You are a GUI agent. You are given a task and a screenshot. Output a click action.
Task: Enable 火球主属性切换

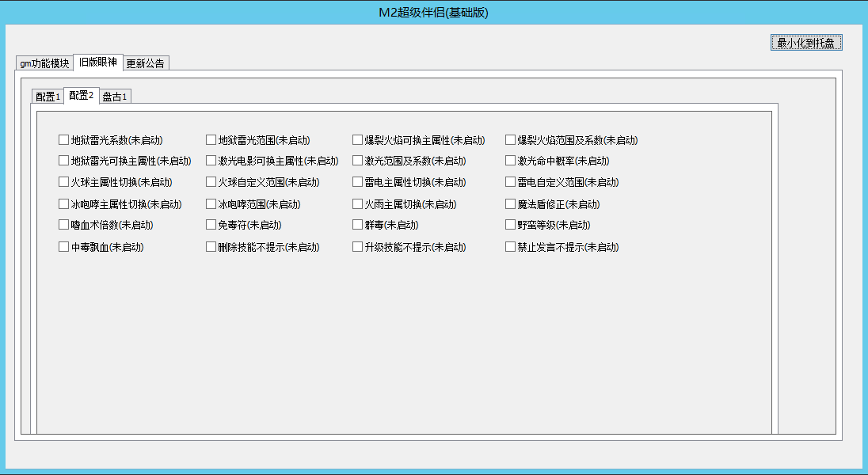[x=63, y=181]
